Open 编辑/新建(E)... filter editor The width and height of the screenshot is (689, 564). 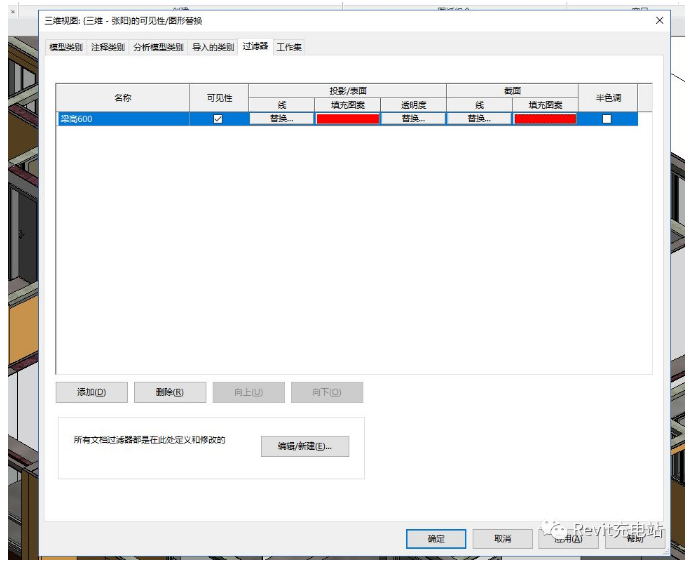point(304,447)
